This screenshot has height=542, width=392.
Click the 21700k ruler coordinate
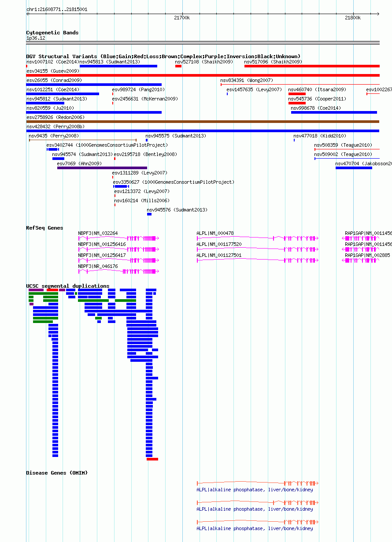182,18
